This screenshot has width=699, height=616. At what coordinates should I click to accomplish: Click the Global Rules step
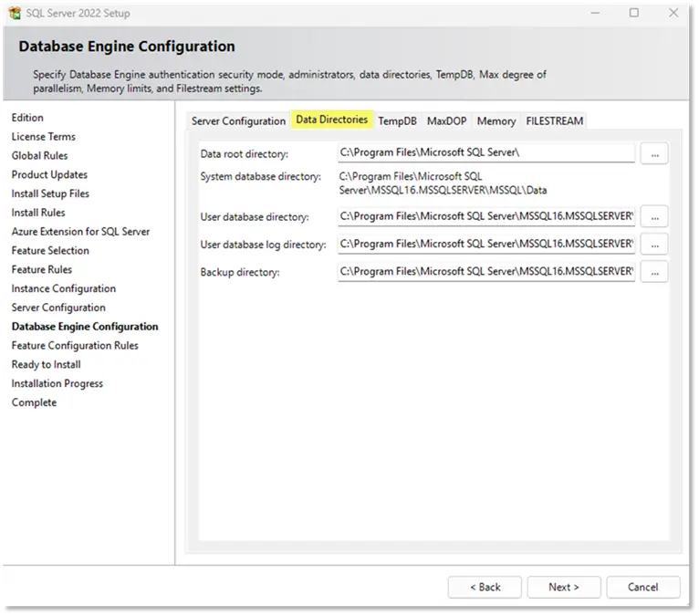coord(39,156)
